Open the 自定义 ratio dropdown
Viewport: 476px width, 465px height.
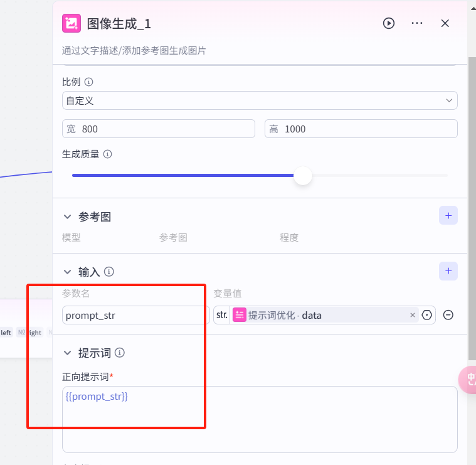(x=260, y=100)
